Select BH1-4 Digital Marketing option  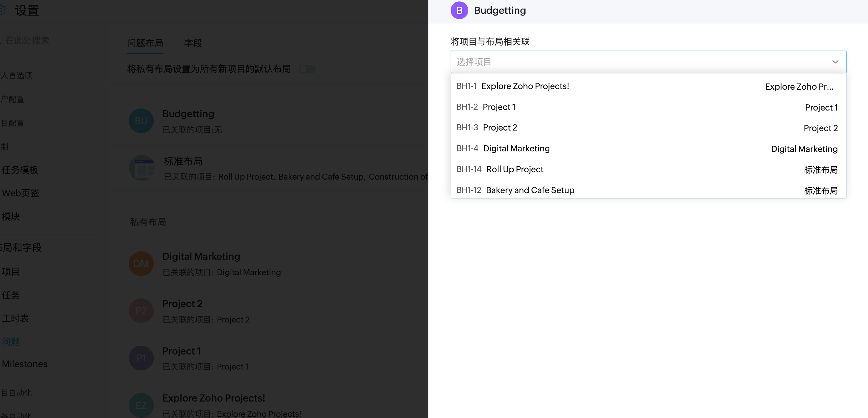516,148
